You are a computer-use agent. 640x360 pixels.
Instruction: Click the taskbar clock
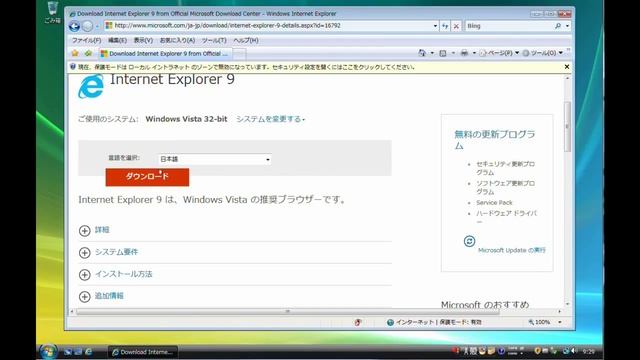(x=589, y=351)
